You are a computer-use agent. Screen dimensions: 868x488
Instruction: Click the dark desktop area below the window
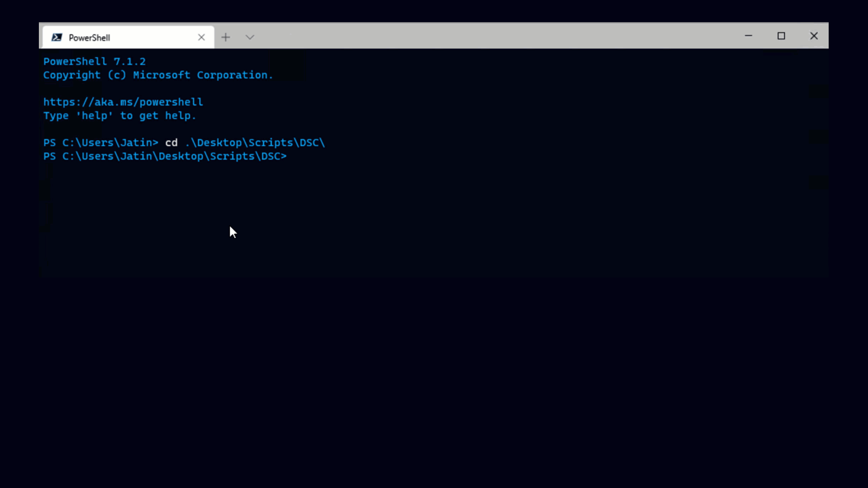[x=434, y=384]
